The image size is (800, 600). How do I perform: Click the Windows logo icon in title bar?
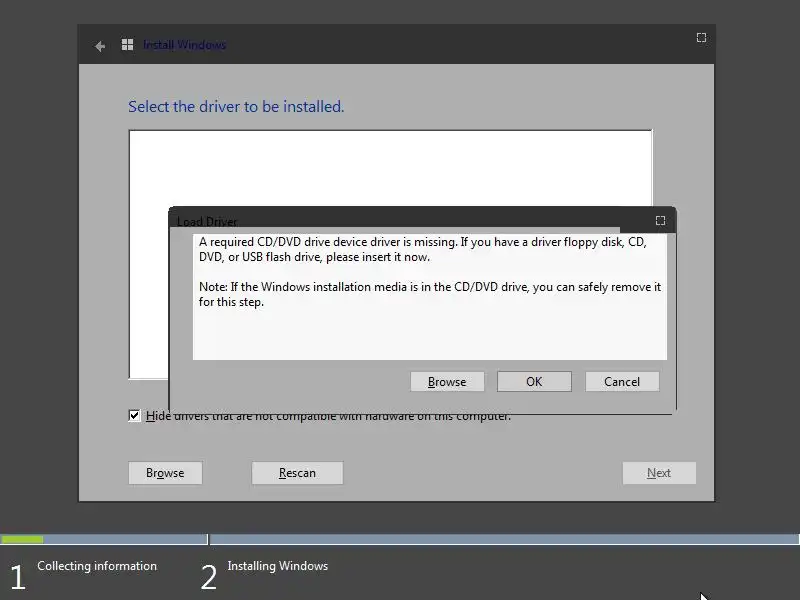click(x=128, y=45)
